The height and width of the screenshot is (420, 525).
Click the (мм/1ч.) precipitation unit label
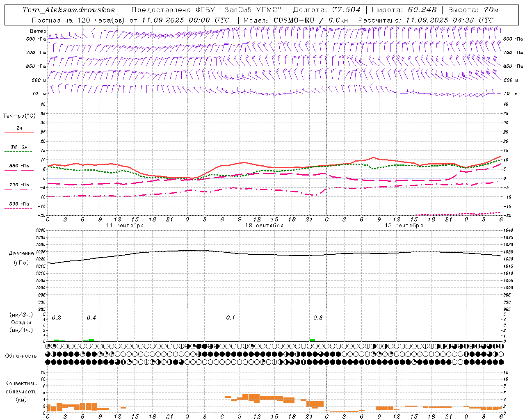21,330
